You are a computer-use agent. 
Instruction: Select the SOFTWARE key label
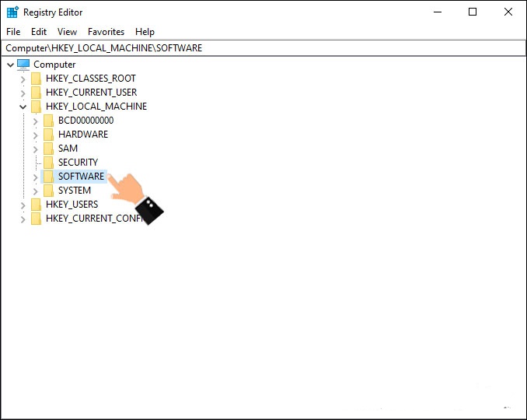click(82, 177)
